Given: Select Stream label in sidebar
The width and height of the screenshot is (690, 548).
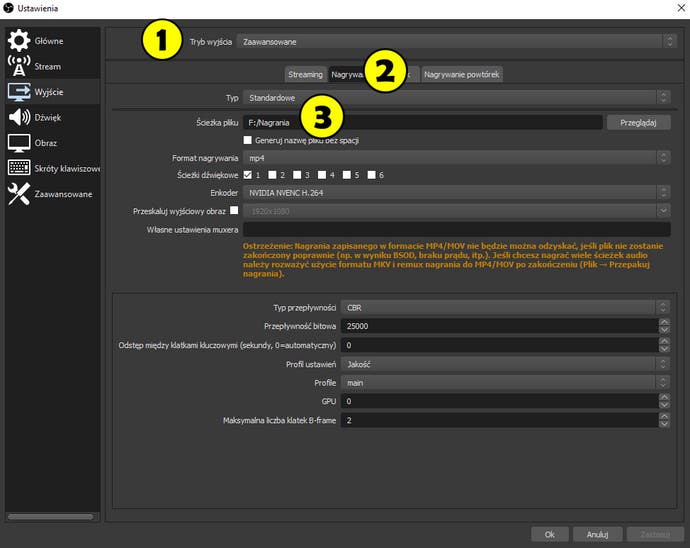Looking at the screenshot, I should (48, 66).
